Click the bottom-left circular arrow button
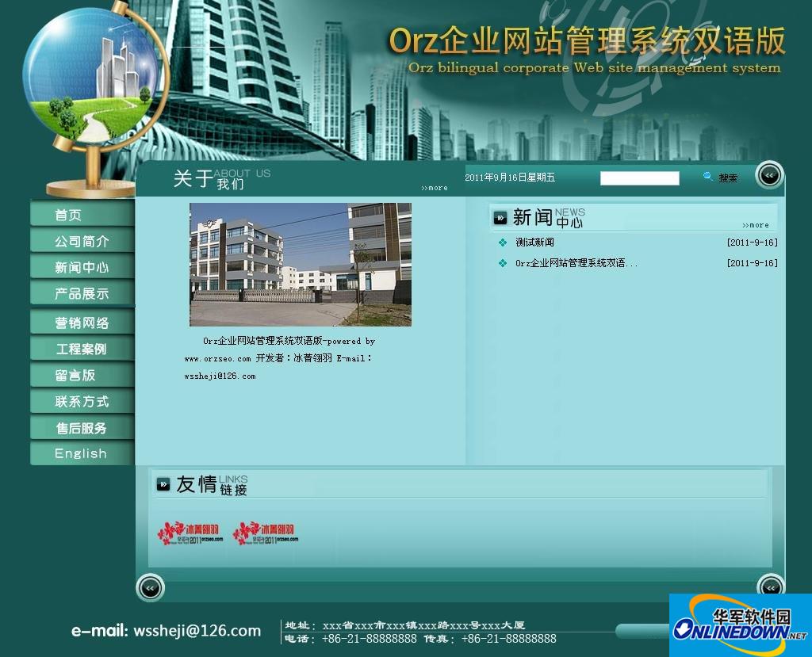This screenshot has width=812, height=657. pyautogui.click(x=150, y=588)
